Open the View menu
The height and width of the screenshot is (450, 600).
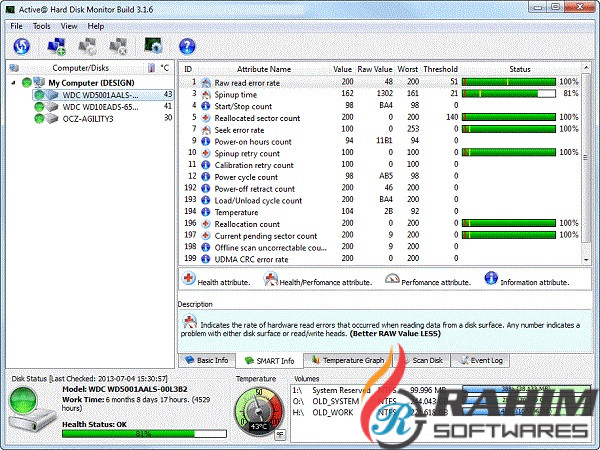(69, 26)
